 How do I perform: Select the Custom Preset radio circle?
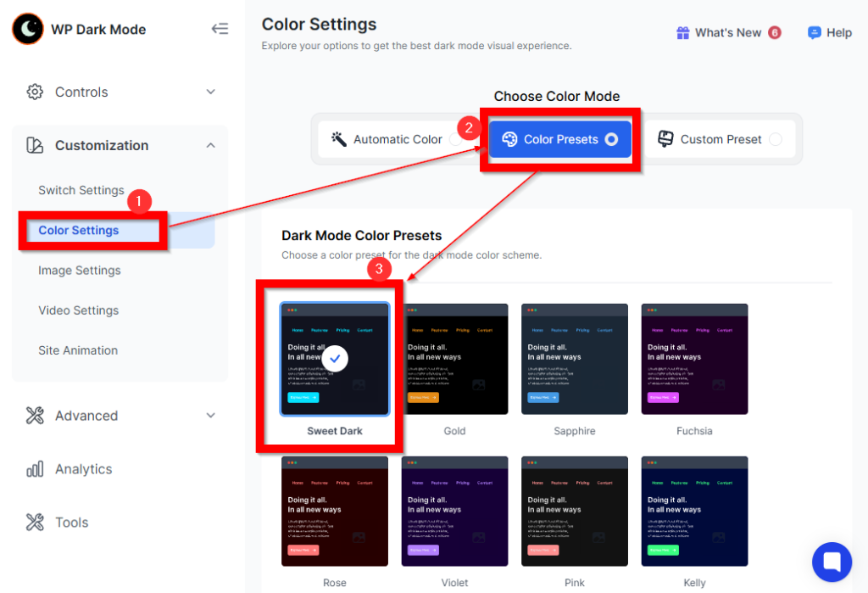click(x=776, y=139)
